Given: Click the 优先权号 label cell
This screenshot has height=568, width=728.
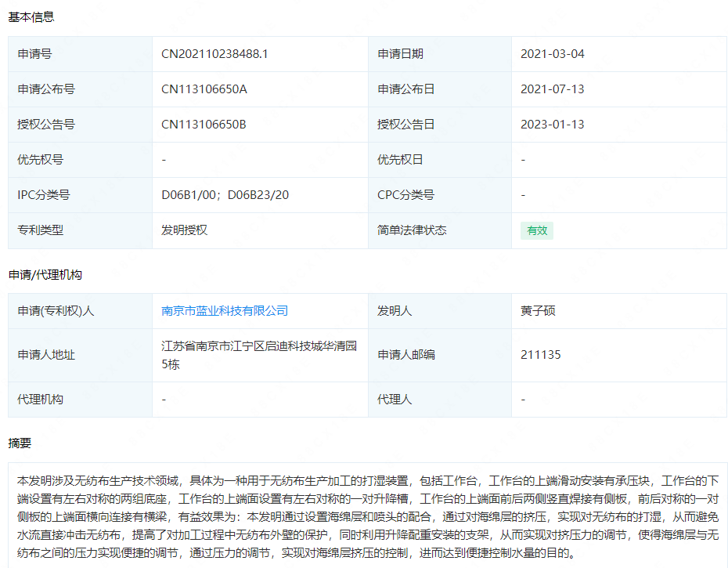Looking at the screenshot, I should (80, 160).
